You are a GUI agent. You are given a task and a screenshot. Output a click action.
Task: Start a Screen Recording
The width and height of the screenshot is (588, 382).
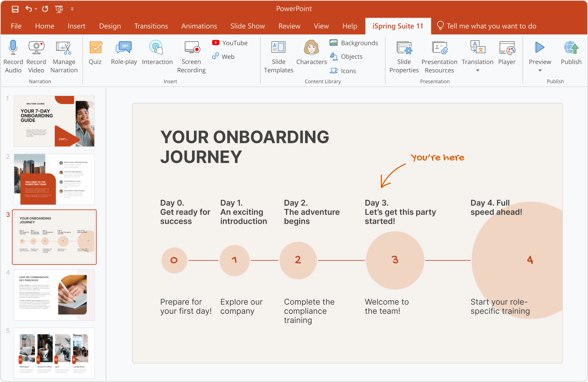click(191, 48)
